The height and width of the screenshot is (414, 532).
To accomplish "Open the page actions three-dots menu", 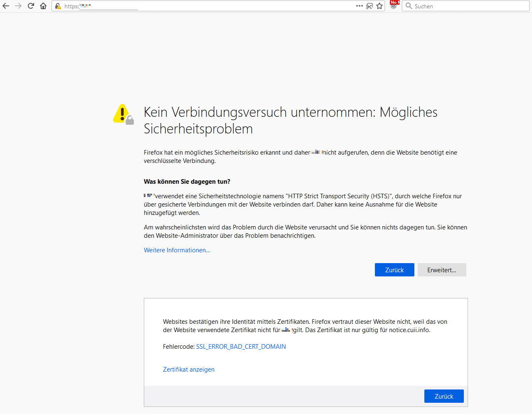I will pos(360,6).
